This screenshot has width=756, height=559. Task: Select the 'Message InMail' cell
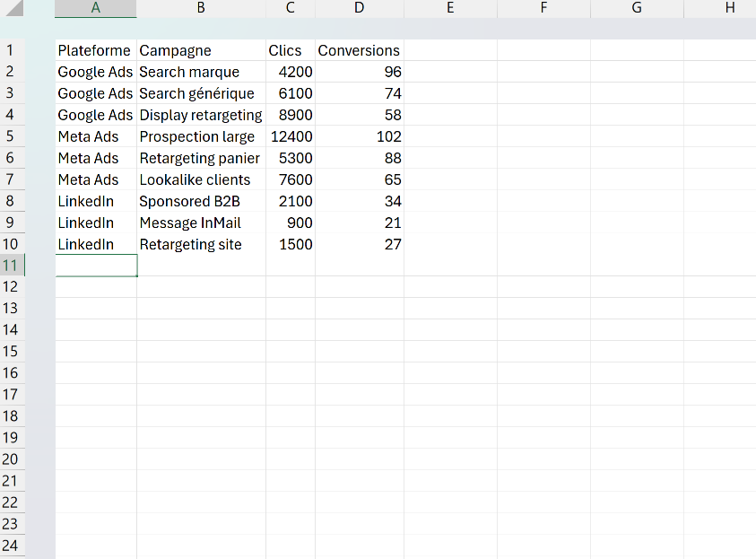click(x=201, y=223)
